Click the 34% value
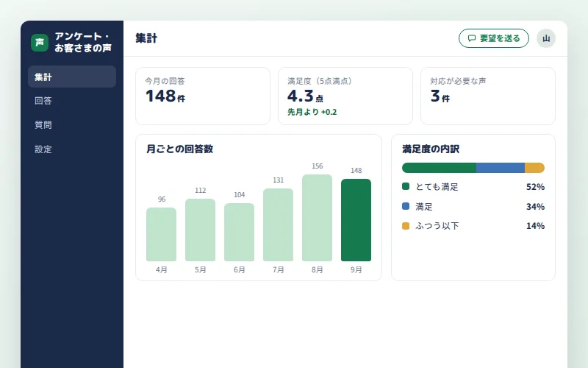Viewport: 588px width, 368px height. [535, 207]
